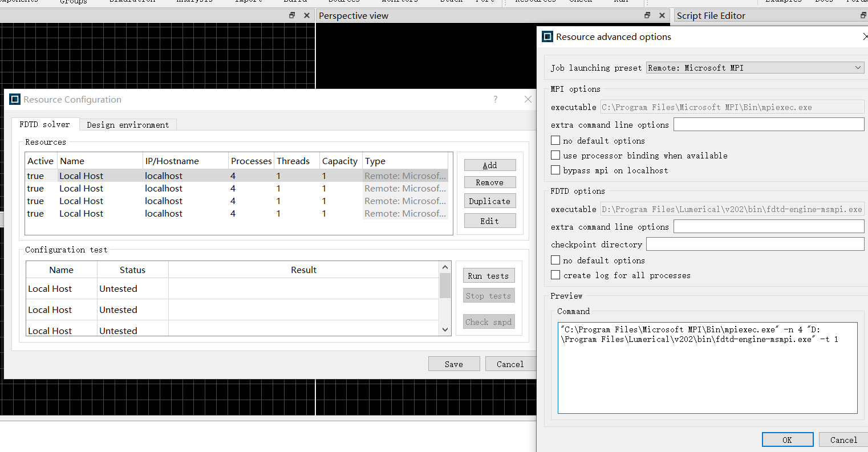868x452 pixels.
Task: Click the scroll up arrow in Configuration test
Action: 445,267
